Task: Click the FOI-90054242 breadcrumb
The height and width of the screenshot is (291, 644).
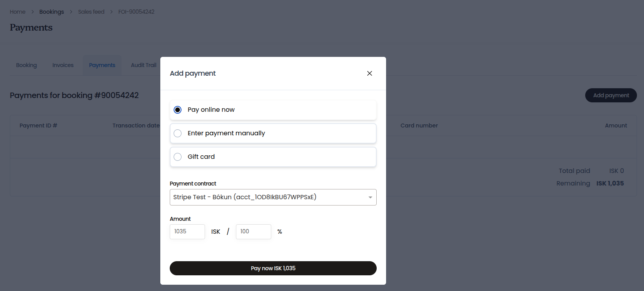Action: tap(136, 12)
